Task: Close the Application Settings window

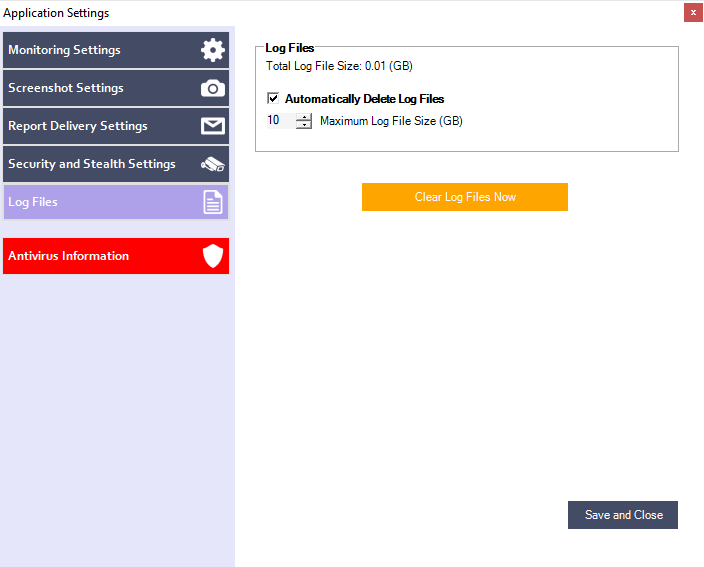Action: coord(693,13)
